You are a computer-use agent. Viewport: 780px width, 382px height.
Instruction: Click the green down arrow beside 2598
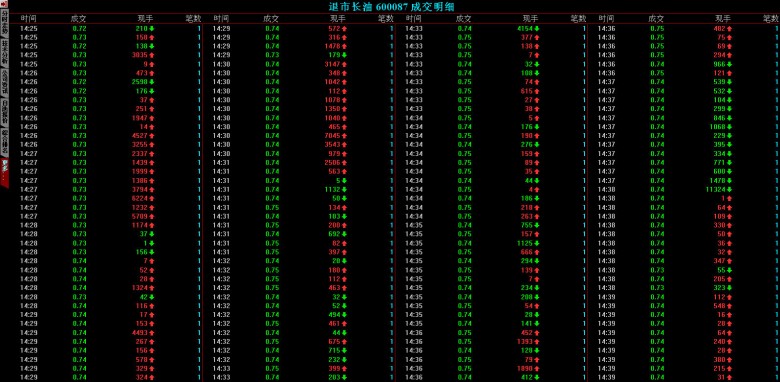point(151,82)
